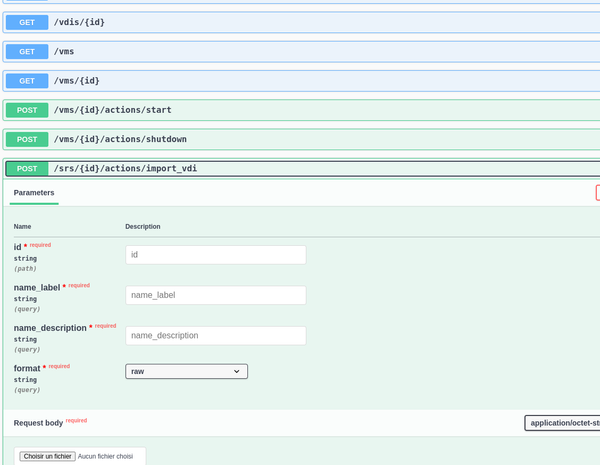Click the GET method badge for /vms

27,51
